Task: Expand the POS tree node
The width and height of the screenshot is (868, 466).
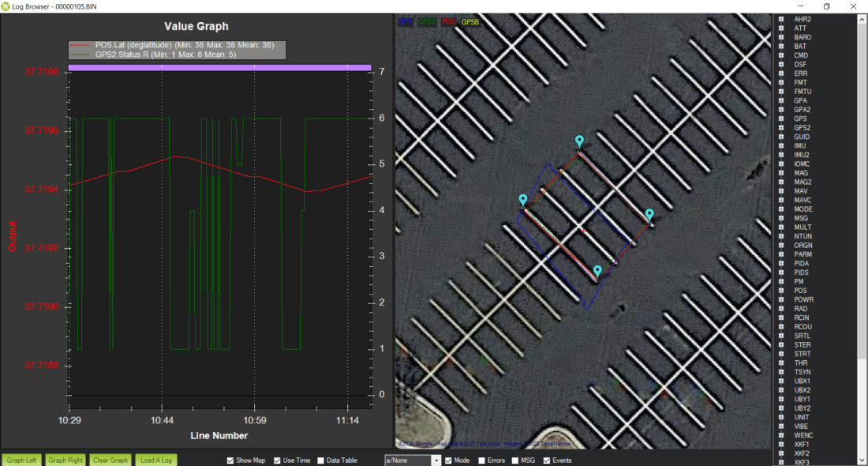Action: click(x=781, y=291)
